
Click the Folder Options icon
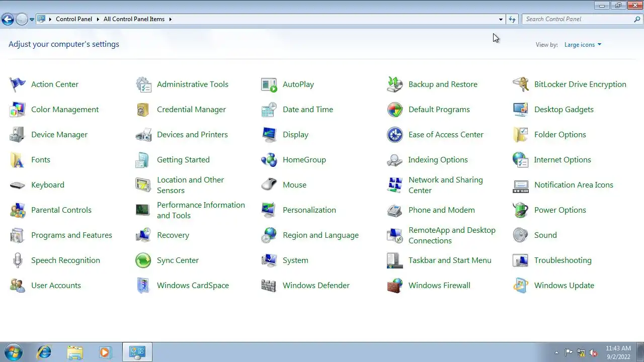click(521, 135)
